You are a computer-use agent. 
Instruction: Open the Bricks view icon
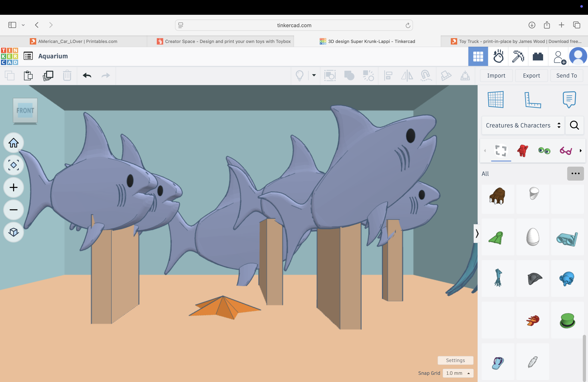[x=538, y=57]
